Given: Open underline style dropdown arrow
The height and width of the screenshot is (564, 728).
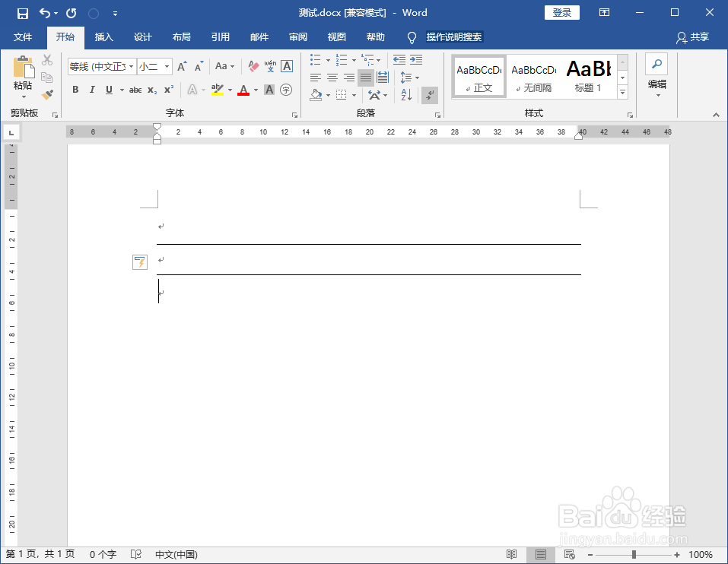Looking at the screenshot, I should tap(122, 90).
